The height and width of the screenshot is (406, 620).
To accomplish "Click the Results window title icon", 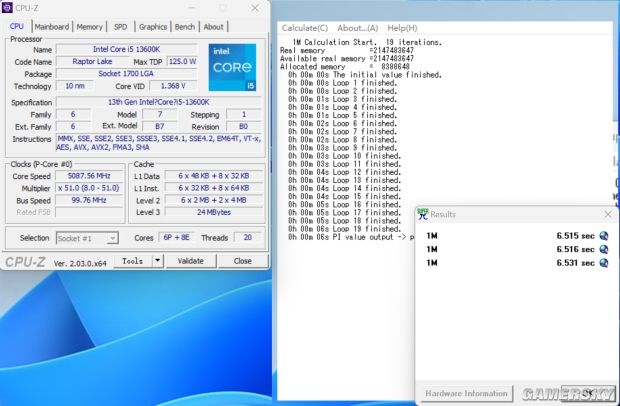I will 423,214.
